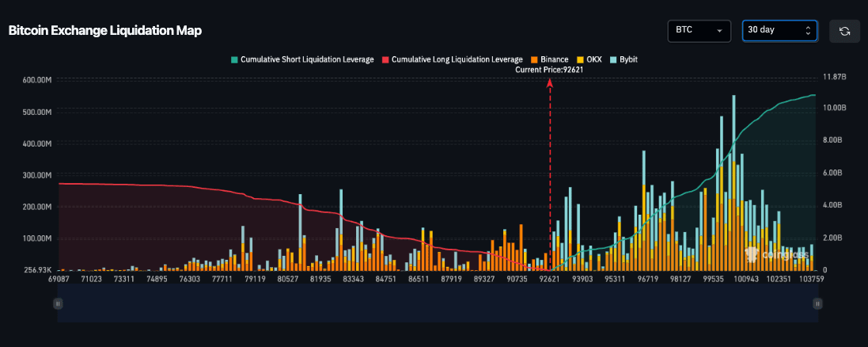Click the 103759 price axis label
Screen dimensions: 868x347
pos(812,280)
